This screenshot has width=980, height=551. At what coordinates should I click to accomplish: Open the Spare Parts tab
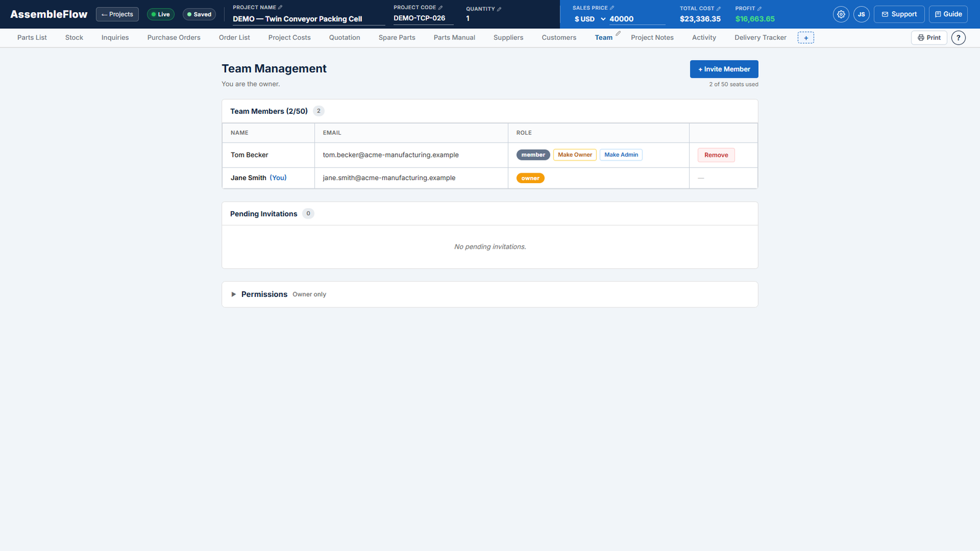[x=397, y=38]
